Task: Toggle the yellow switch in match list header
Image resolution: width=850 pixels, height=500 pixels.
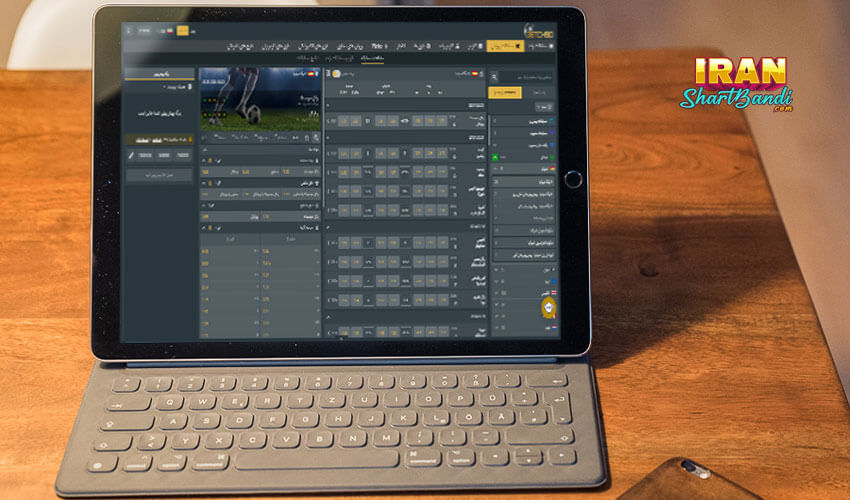Action: [336, 74]
